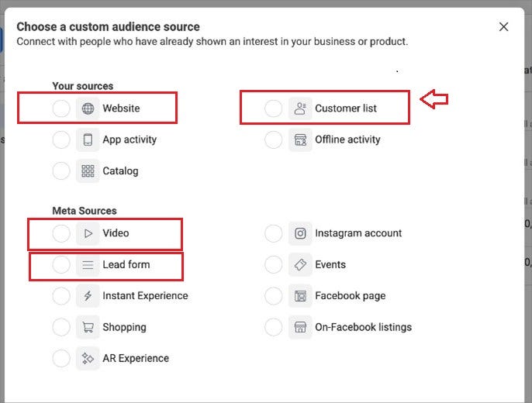Screen dimensions: 532x403
Task: Click the Meta Sources heading
Action: (x=85, y=211)
